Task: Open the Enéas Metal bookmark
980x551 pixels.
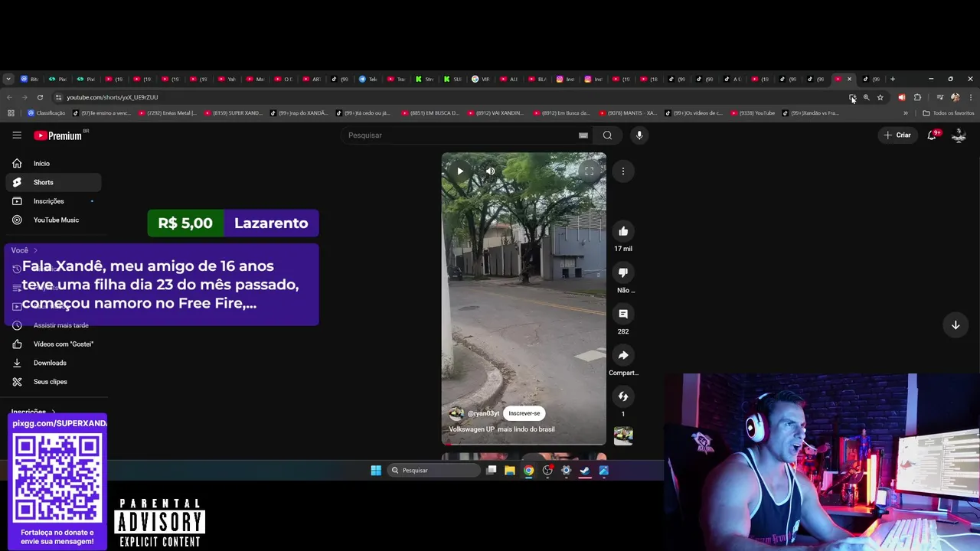Action: pyautogui.click(x=167, y=113)
